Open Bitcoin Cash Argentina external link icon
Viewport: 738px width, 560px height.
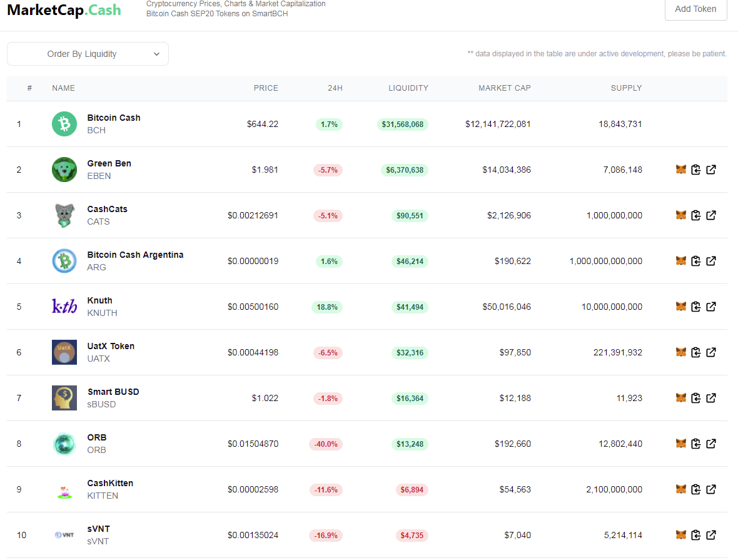click(711, 261)
